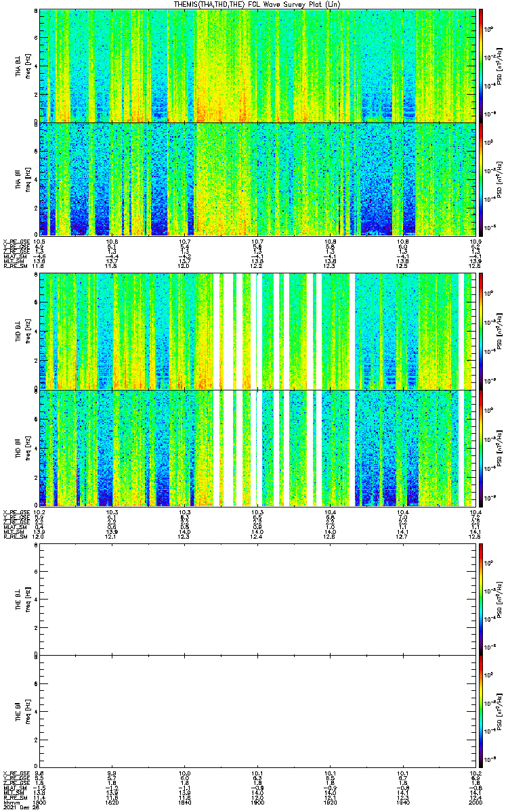This screenshot has height=812, width=508.
Task: Click the THD B-perpendicular PSD color bar
Action: coord(481,332)
